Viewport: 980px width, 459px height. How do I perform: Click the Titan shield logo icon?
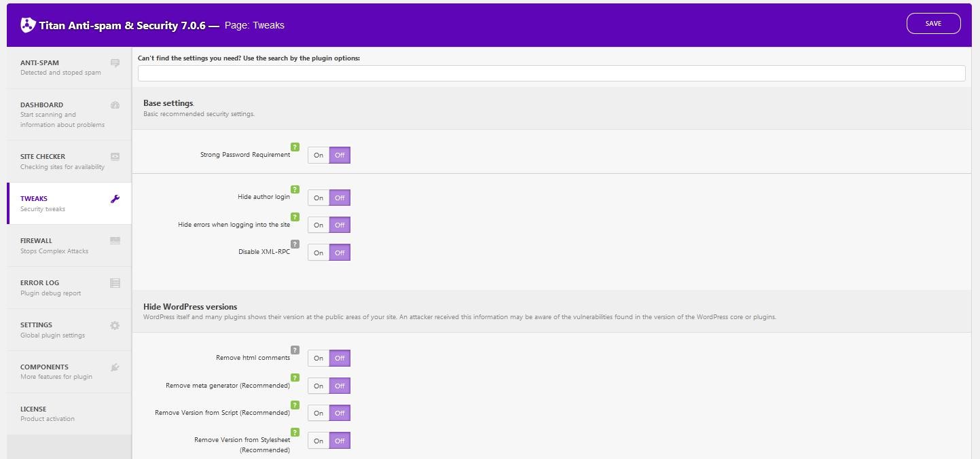[x=28, y=25]
